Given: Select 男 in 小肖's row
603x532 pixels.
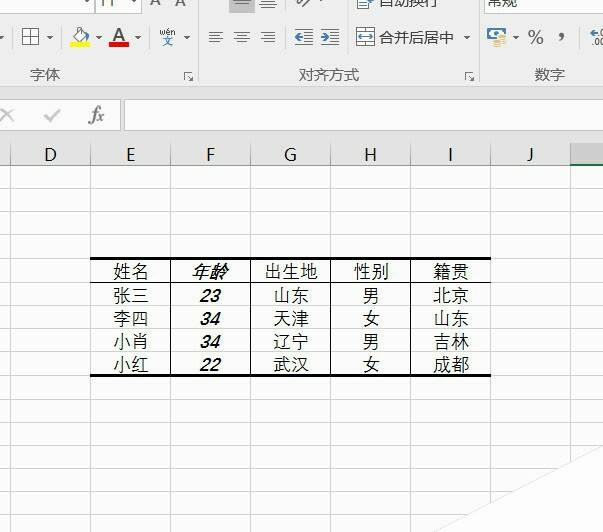Looking at the screenshot, I should point(370,341).
